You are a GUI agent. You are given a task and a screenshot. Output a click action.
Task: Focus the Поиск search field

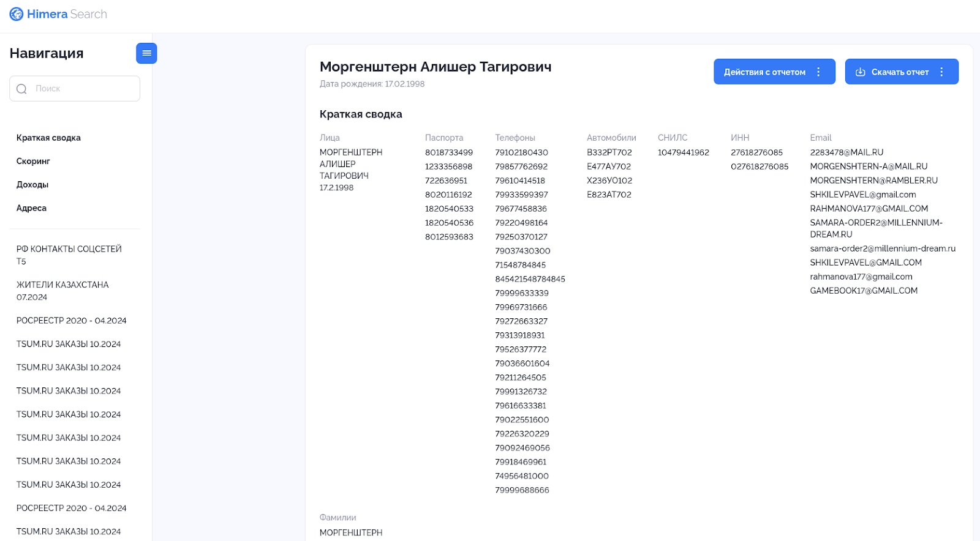pos(83,89)
